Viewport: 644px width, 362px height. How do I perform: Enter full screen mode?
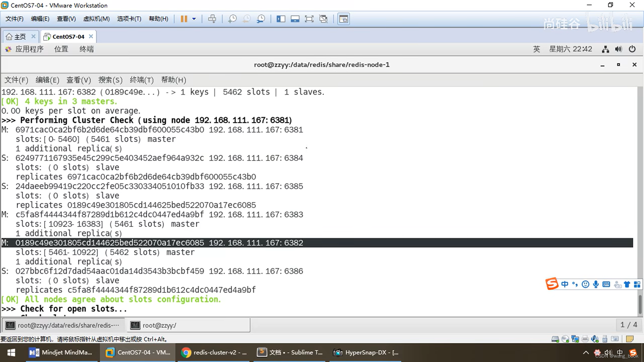pyautogui.click(x=309, y=19)
